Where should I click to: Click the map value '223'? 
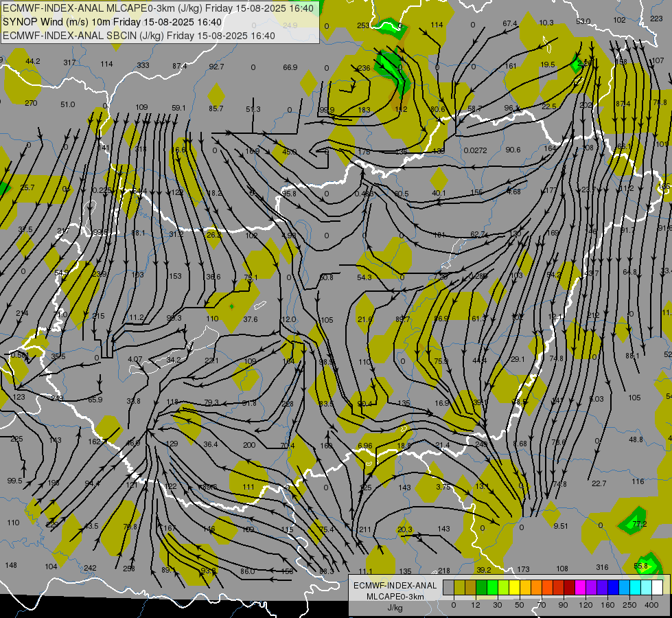click(656, 19)
